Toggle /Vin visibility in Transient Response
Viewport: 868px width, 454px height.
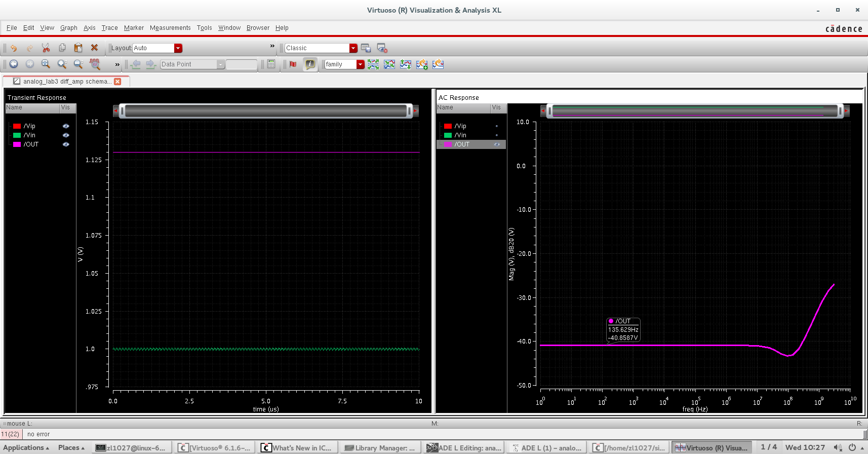pyautogui.click(x=66, y=135)
